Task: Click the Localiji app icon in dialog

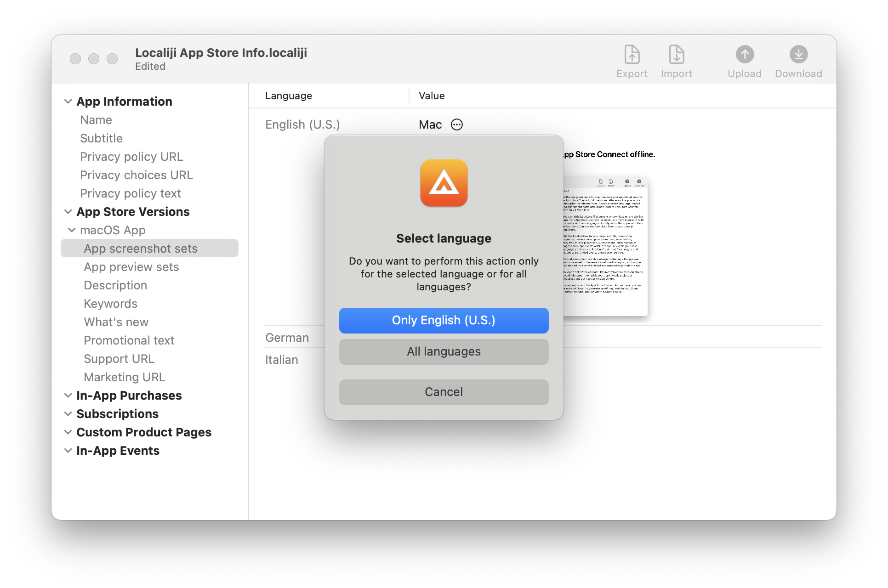Action: coord(444,183)
